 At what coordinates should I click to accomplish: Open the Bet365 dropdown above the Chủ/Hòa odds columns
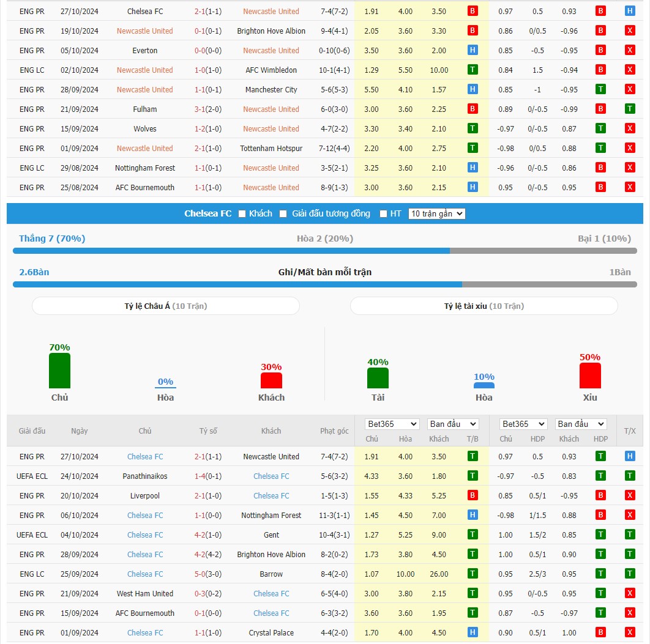click(x=392, y=424)
